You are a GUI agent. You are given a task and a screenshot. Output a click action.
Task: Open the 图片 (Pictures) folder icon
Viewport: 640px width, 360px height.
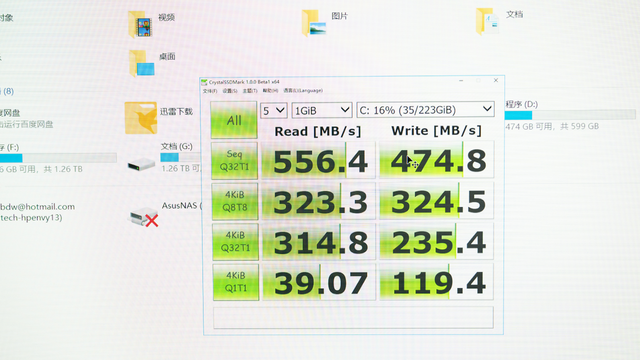coord(314,23)
